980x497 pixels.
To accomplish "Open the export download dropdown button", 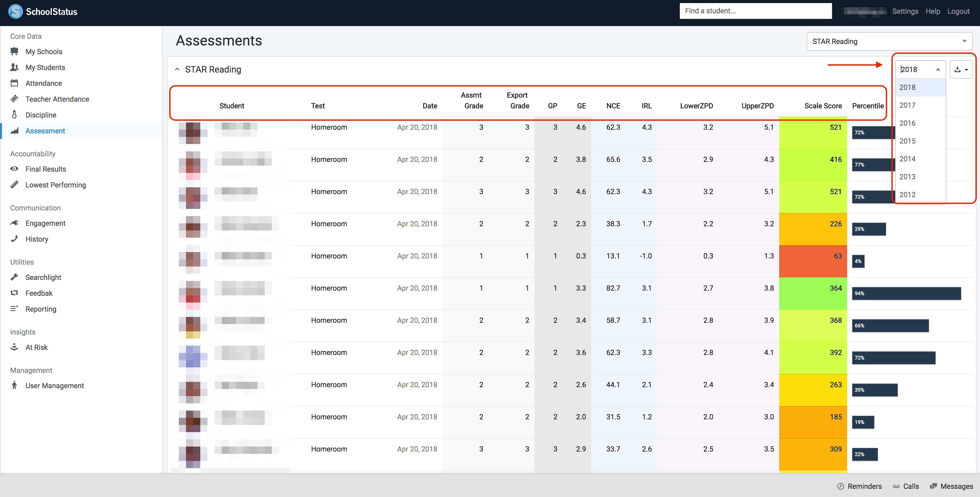I will [x=961, y=69].
